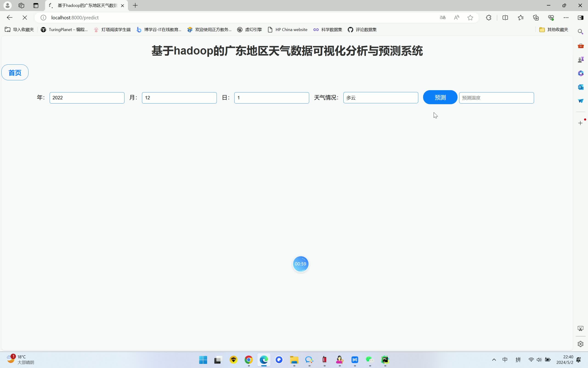Close the current browser tab
This screenshot has height=368, width=588.
[122, 6]
